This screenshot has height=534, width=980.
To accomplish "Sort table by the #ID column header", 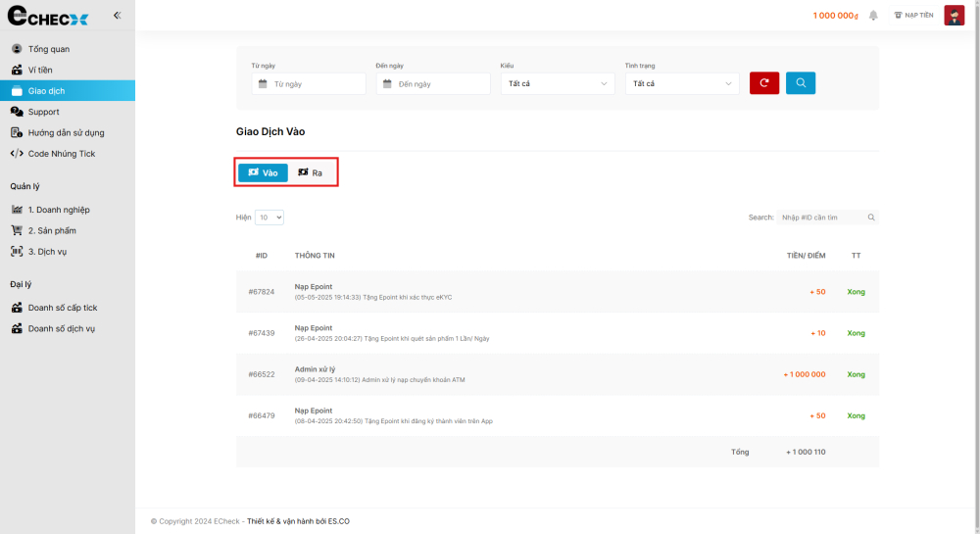I will (x=262, y=256).
